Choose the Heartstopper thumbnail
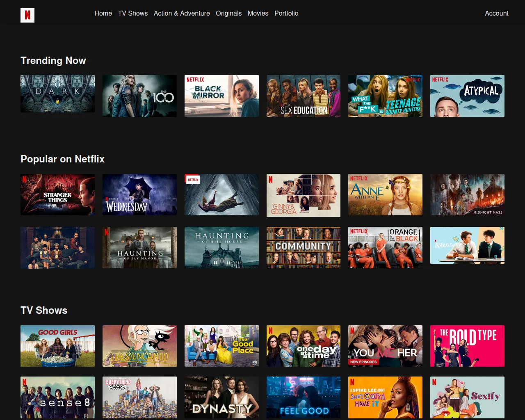Screen dimensions: 525x420 click(x=467, y=245)
